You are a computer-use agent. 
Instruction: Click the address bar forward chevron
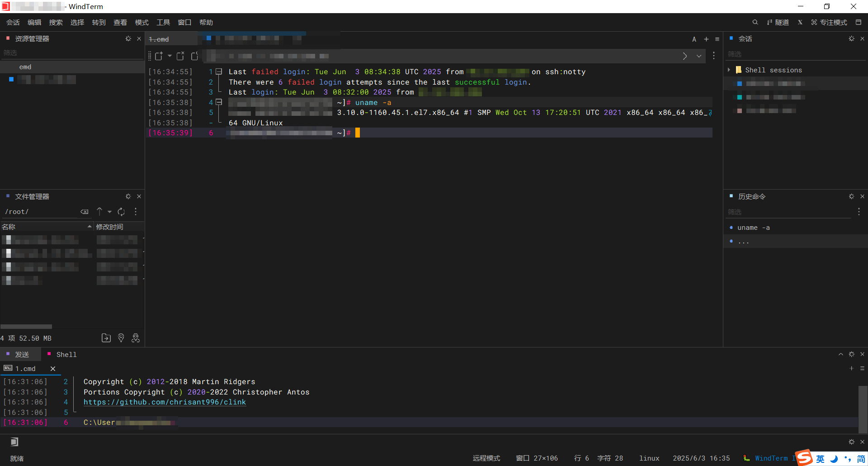click(685, 56)
